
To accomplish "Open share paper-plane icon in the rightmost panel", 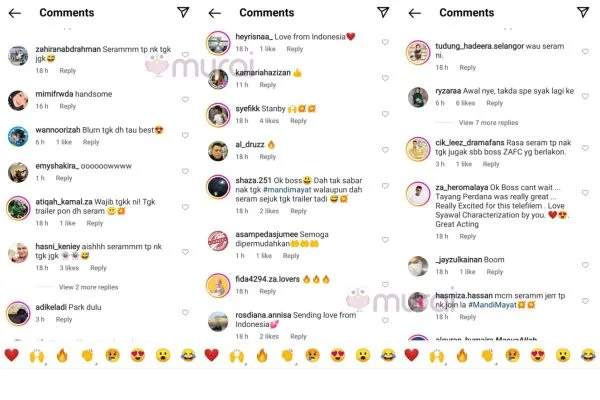I will [x=583, y=12].
